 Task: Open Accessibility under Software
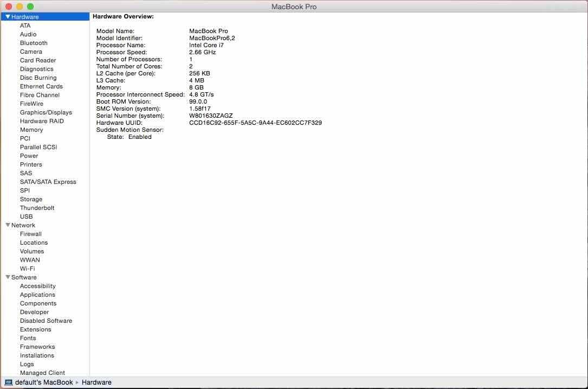click(x=38, y=286)
